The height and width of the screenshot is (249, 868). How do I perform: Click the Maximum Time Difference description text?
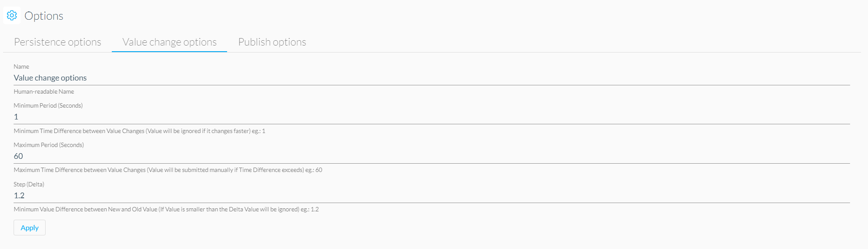pos(168,170)
